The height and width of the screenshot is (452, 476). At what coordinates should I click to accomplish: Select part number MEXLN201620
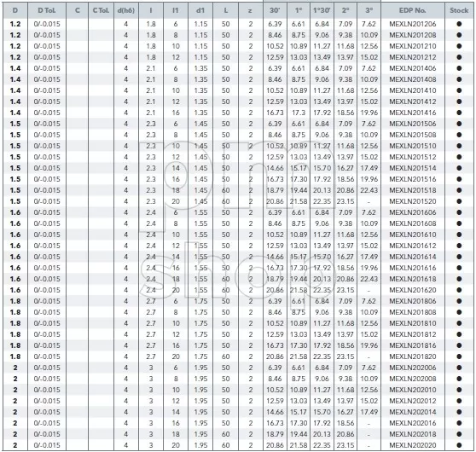tap(413, 290)
